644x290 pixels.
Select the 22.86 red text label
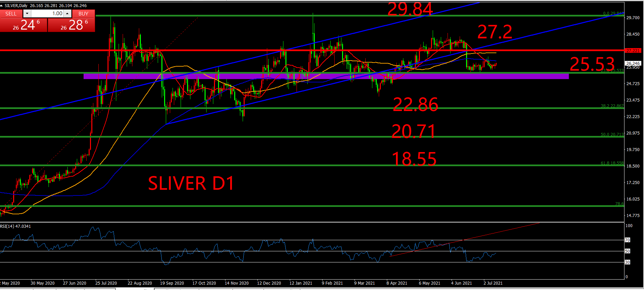point(416,104)
